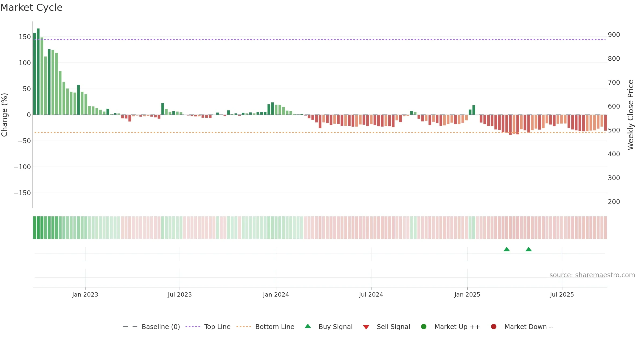Click the 200 tick on price axis

614,202
